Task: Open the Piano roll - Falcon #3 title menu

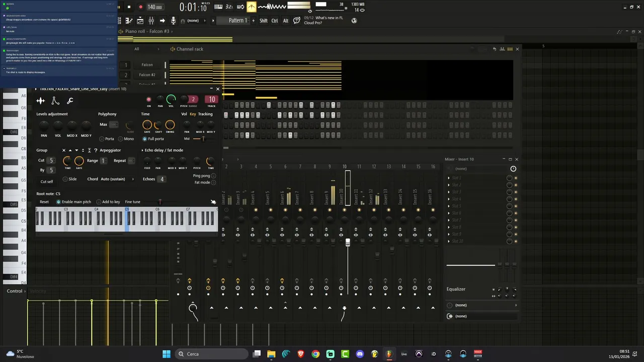Action: point(147,31)
